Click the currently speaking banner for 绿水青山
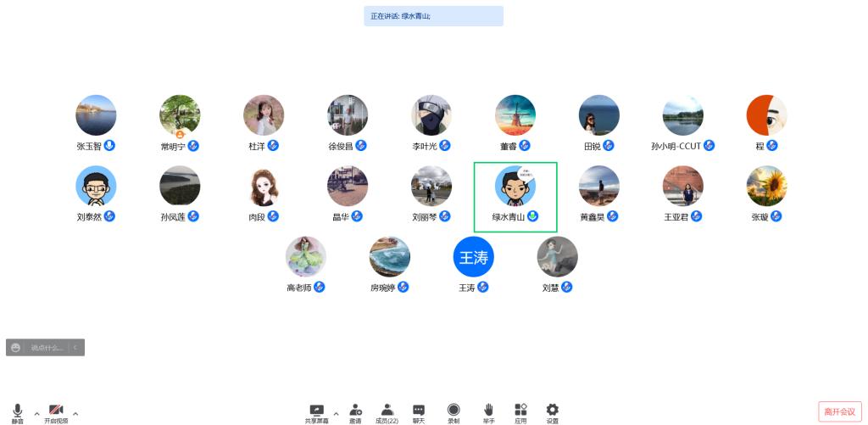868x425 pixels. pos(433,16)
